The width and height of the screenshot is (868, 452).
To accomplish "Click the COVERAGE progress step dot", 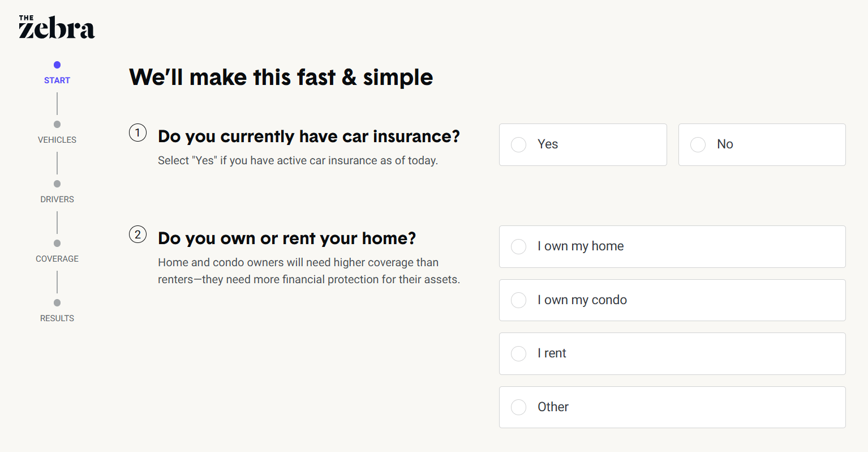I will click(57, 243).
